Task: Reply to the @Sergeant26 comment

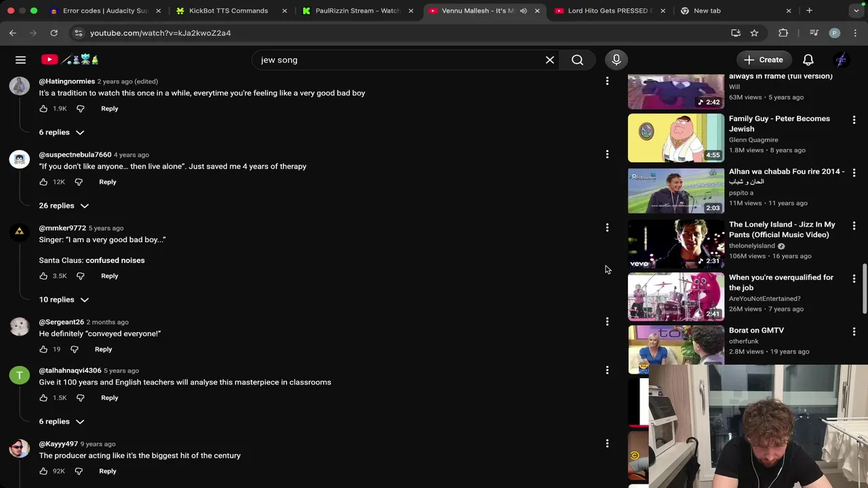Action: 103,349
